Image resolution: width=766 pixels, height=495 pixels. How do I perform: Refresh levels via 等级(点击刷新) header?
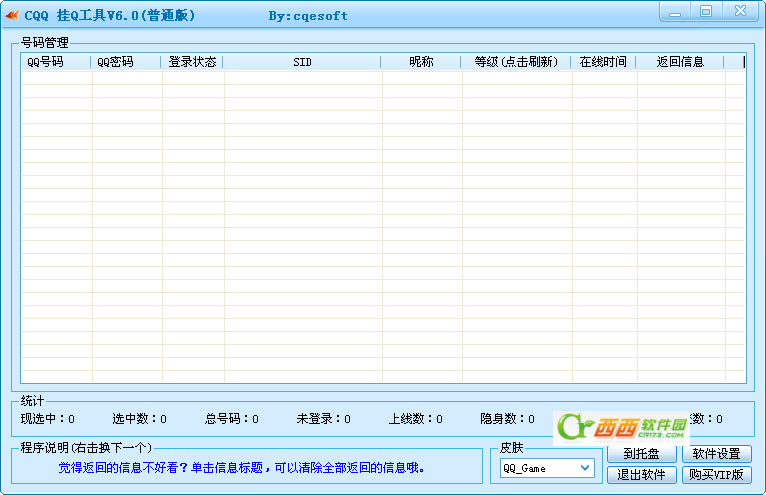516,62
